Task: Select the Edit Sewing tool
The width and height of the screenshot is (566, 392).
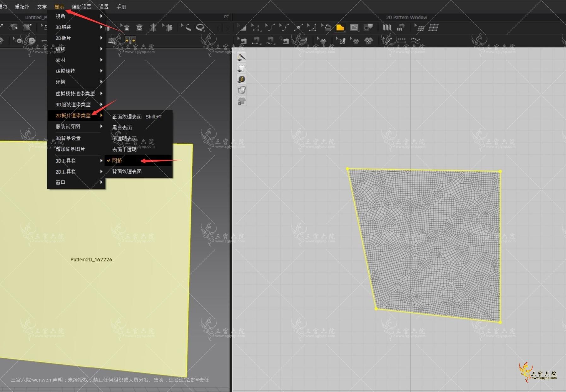Action: point(242,40)
